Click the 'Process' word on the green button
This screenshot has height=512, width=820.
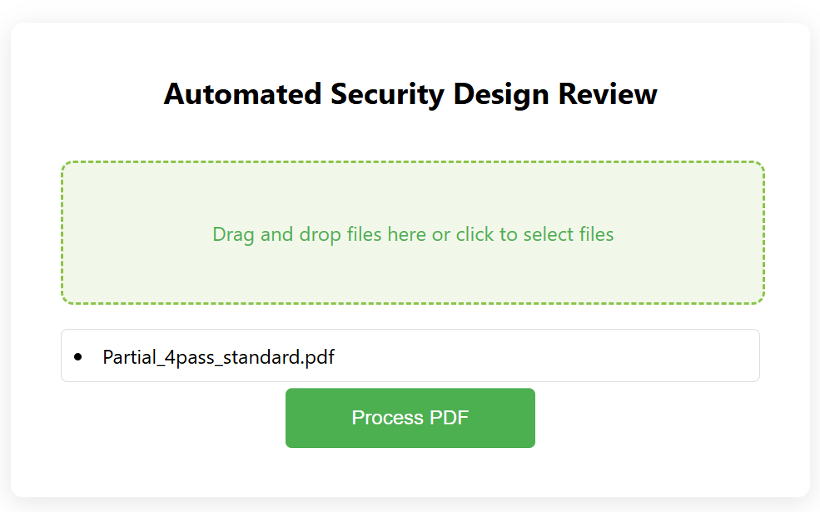[x=387, y=418]
